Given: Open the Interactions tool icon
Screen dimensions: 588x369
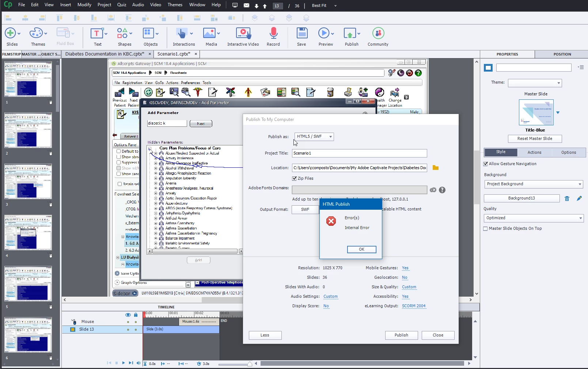Looking at the screenshot, I should click(x=182, y=33).
